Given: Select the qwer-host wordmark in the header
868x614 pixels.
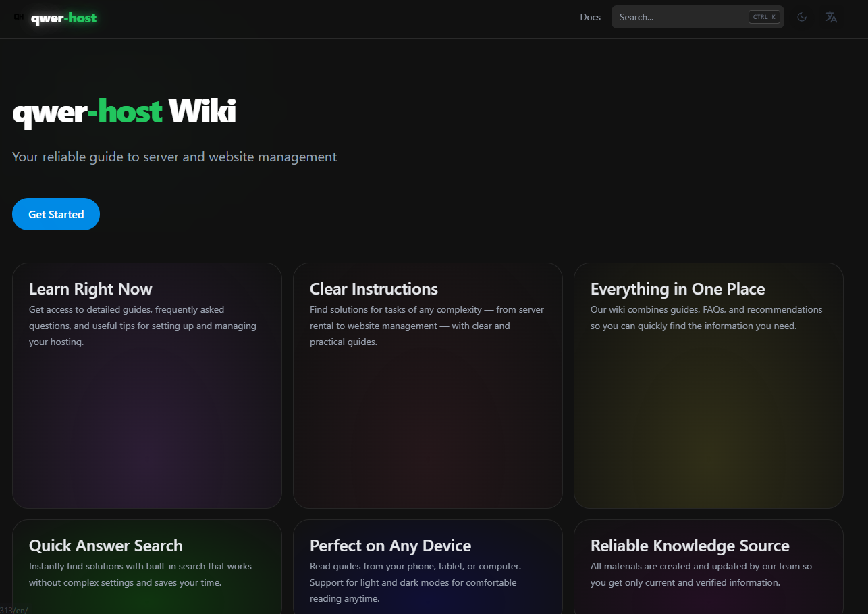Looking at the screenshot, I should click(x=64, y=18).
